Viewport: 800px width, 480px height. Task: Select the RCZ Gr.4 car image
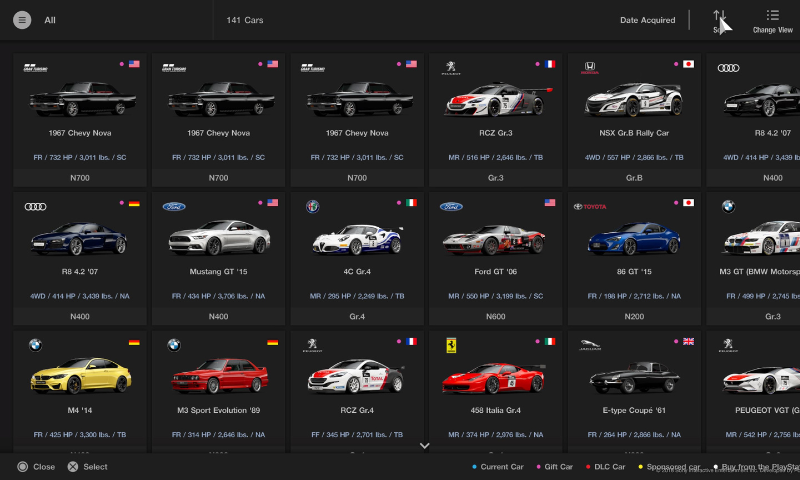click(x=357, y=376)
